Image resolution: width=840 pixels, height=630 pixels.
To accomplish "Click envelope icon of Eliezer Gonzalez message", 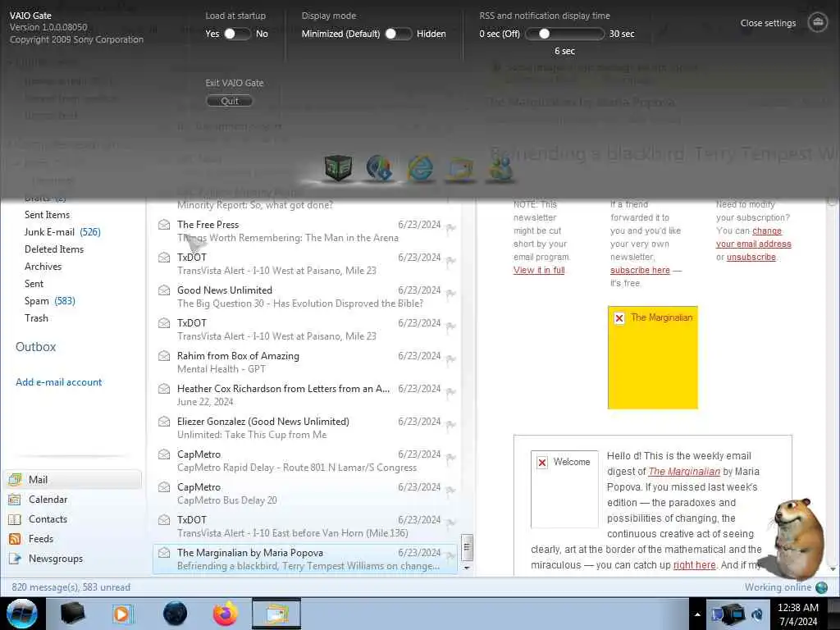I will [164, 422].
